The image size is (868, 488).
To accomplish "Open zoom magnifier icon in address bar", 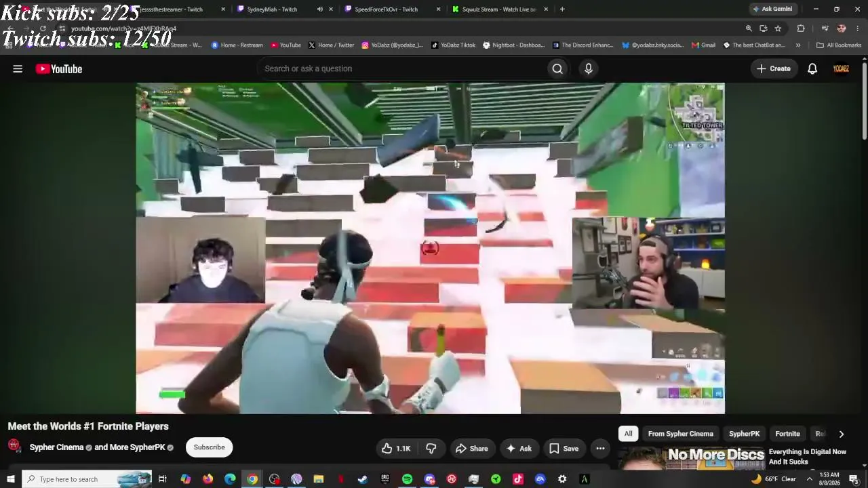I will (749, 28).
